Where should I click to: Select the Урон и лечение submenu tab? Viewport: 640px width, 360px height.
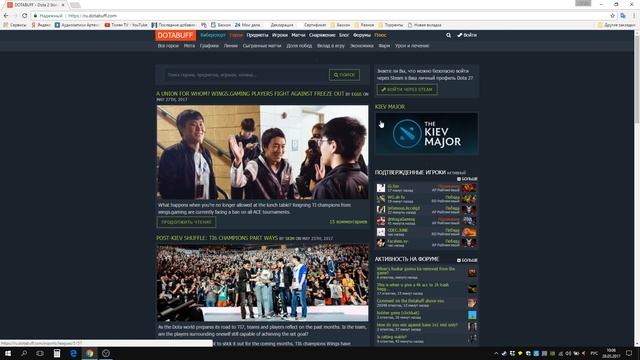[412, 46]
